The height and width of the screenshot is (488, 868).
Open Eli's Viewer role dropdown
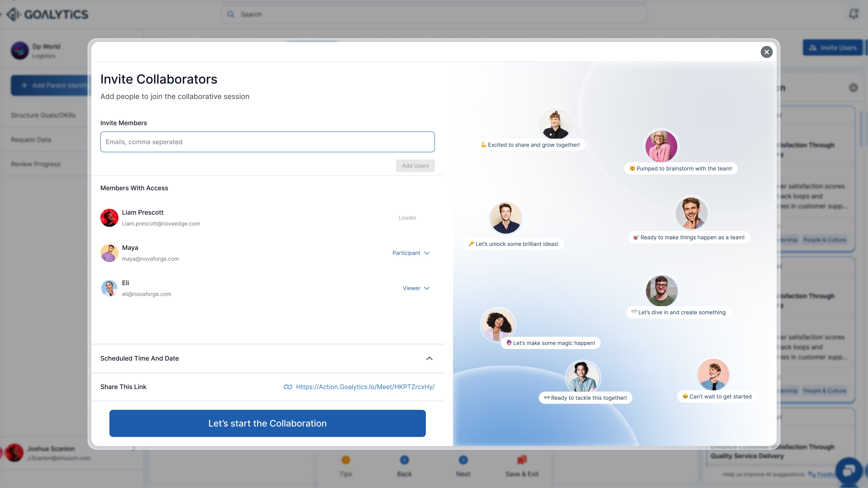tap(416, 288)
